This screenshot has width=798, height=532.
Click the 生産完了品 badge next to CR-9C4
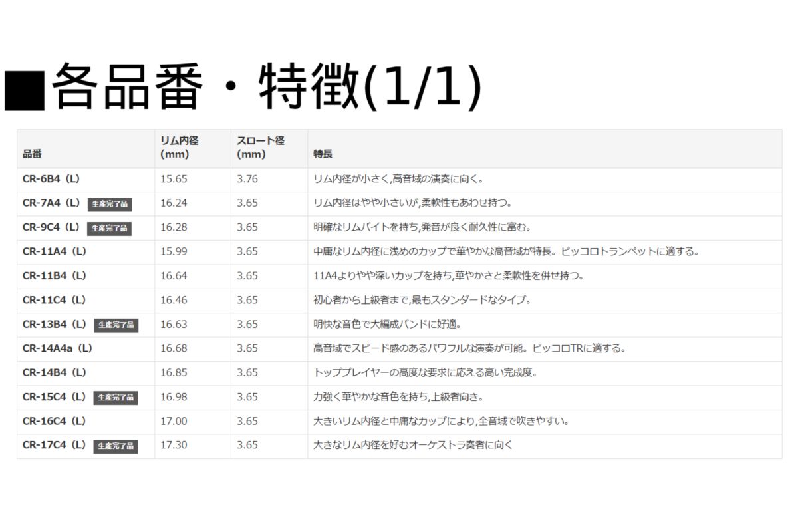tap(110, 228)
